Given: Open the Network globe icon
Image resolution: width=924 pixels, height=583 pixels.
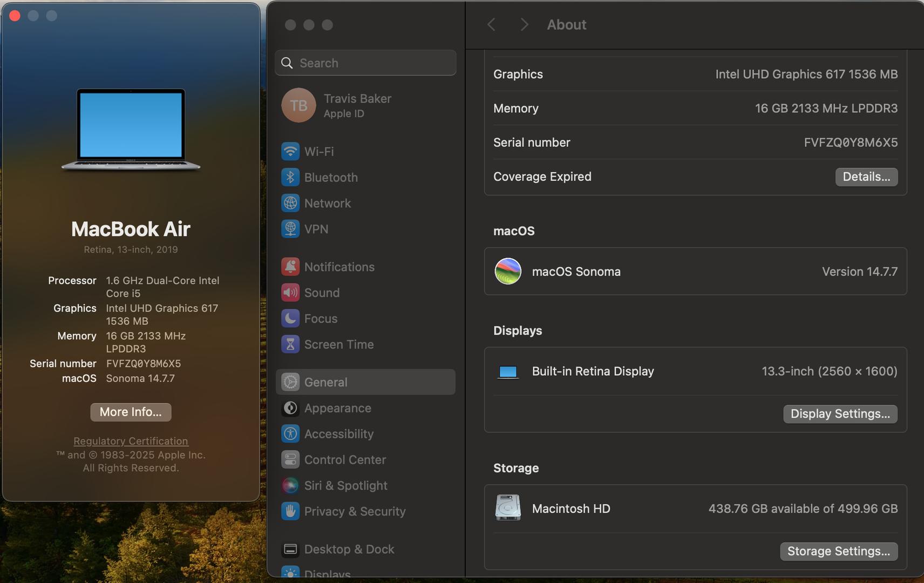Looking at the screenshot, I should click(290, 203).
